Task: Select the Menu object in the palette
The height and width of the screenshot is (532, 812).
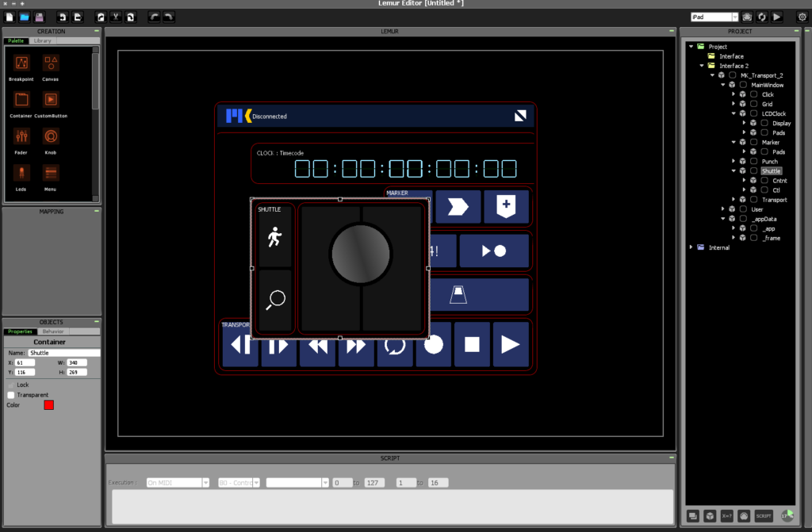Action: (50, 178)
